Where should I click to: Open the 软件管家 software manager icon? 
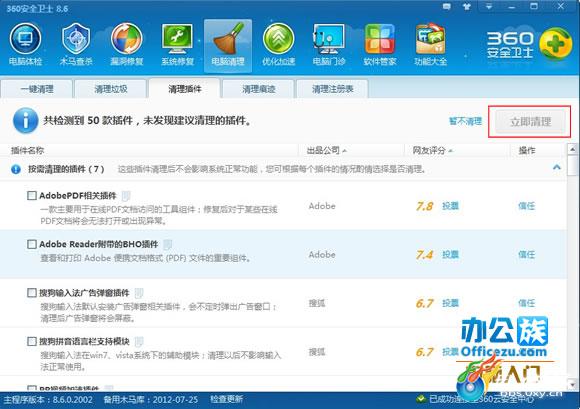click(380, 44)
